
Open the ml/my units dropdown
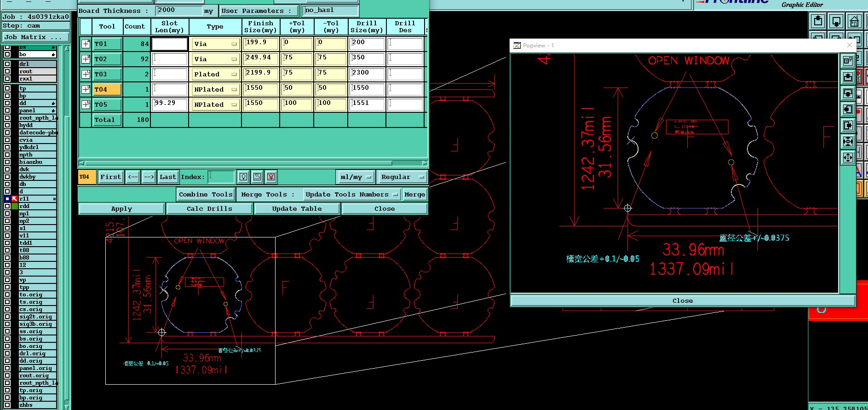coord(356,177)
